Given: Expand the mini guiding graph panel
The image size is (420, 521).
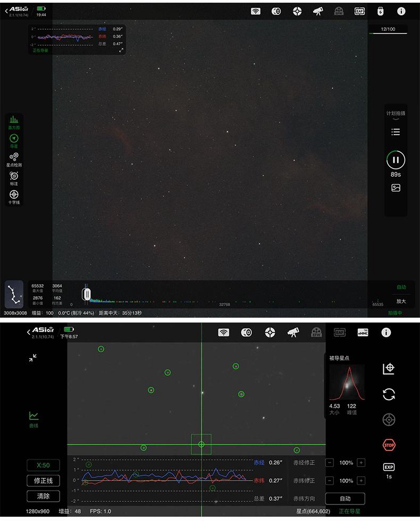Looking at the screenshot, I should (121, 50).
